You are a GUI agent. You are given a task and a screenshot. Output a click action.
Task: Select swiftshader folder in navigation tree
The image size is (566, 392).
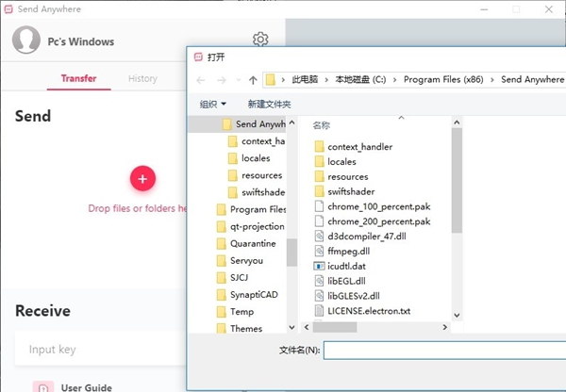[257, 192]
